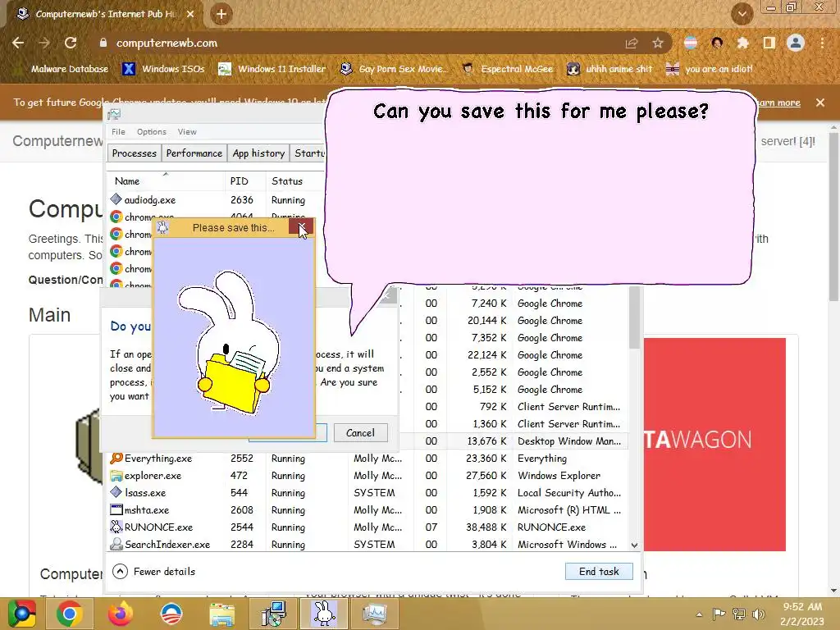Select the Everything.exe process
Viewport: 840px width, 630px height.
click(367, 458)
